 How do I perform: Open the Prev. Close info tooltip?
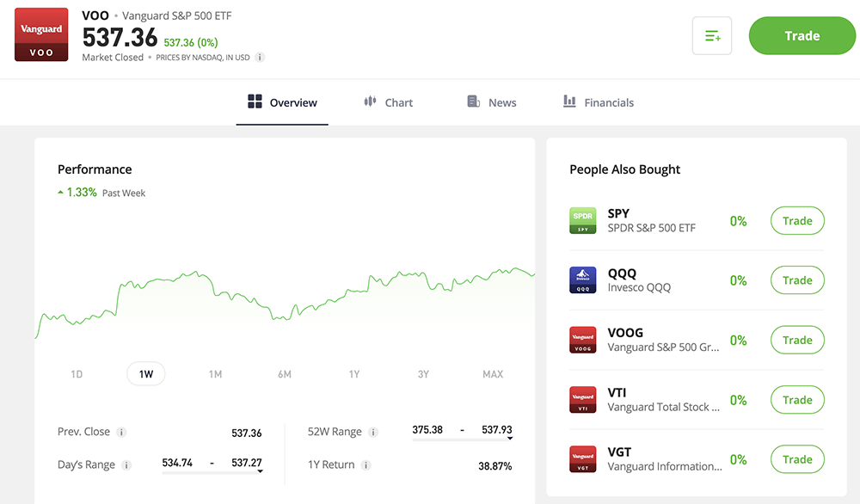120,433
